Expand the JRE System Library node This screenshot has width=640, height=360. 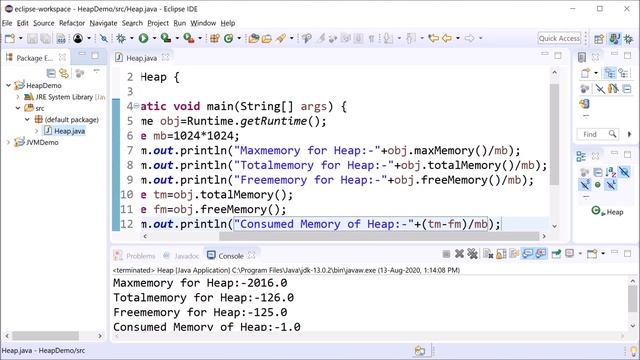[18, 97]
